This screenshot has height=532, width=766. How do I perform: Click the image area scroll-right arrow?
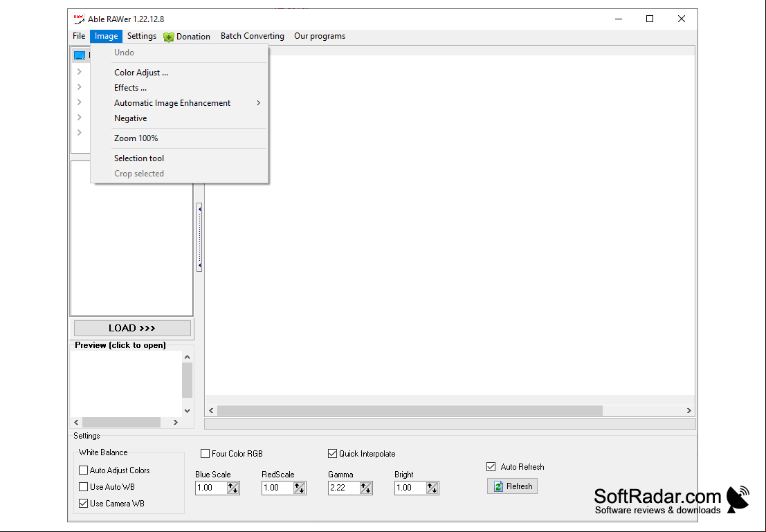click(689, 411)
